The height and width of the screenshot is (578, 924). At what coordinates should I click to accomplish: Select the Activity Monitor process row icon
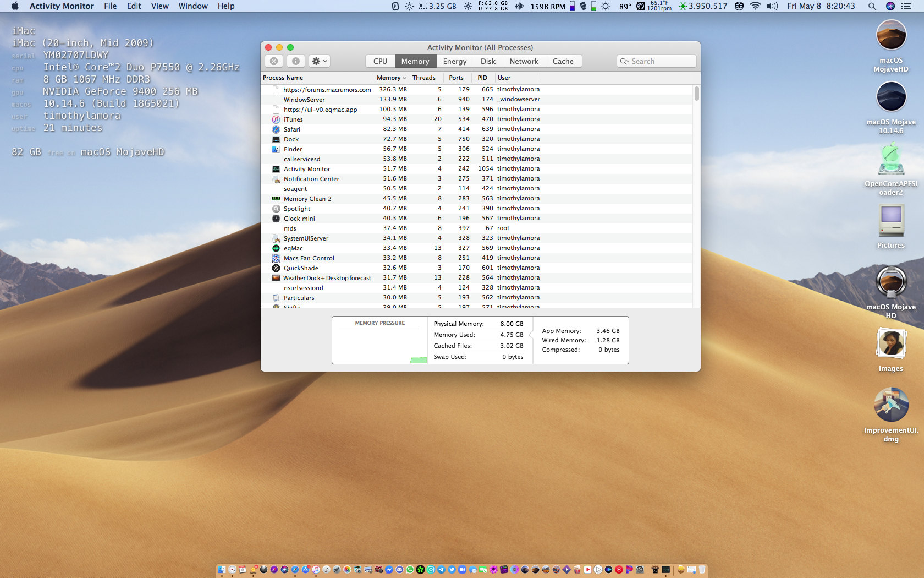click(276, 169)
